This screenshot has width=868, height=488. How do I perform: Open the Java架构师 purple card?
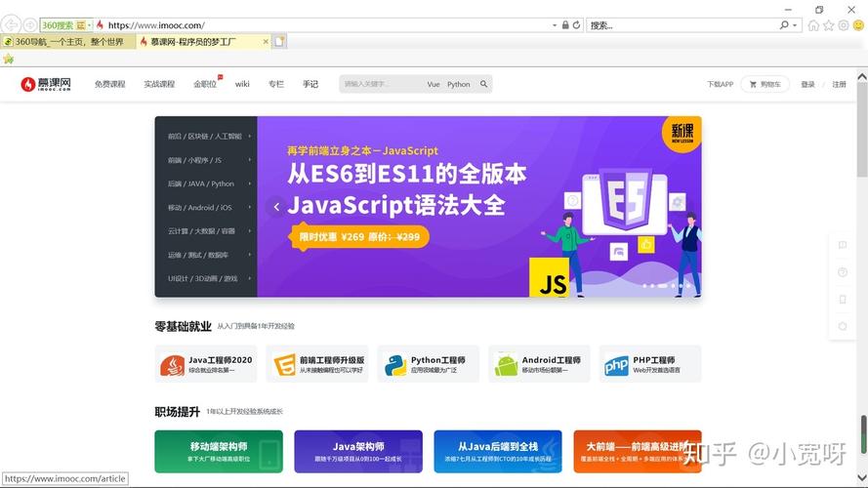coord(358,452)
